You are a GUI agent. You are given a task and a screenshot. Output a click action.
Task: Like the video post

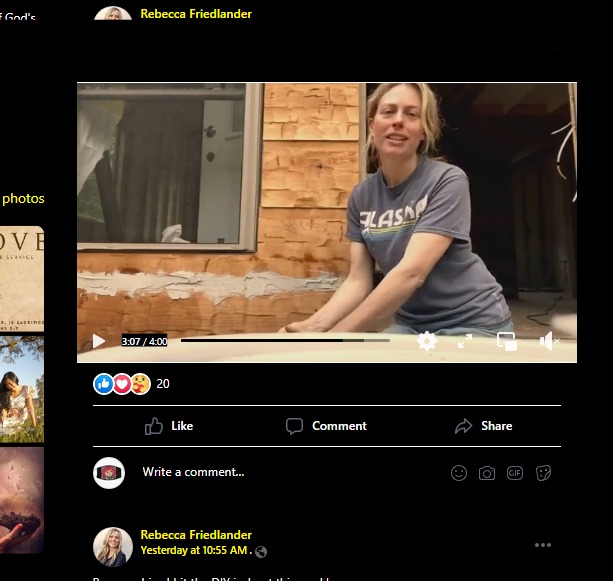point(169,426)
